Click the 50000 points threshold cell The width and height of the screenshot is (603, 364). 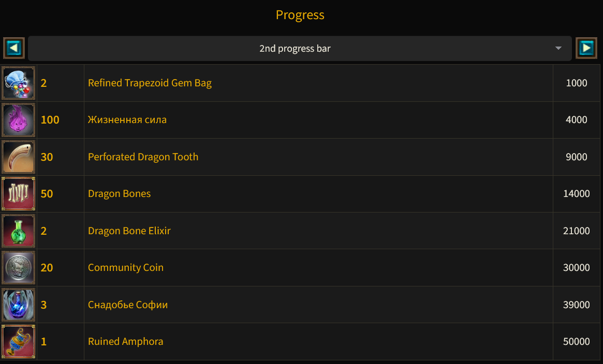click(577, 341)
